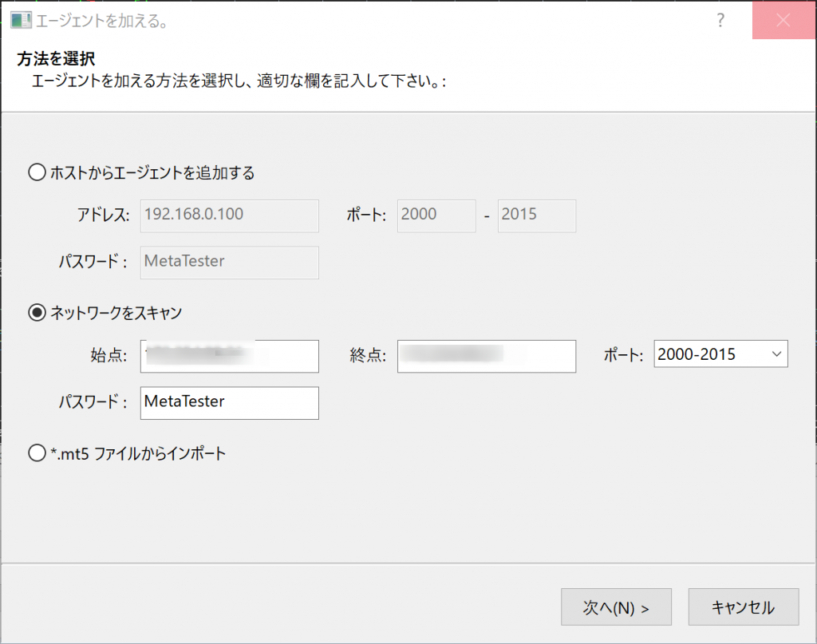
Task: Close the add agent dialog window
Action: point(783,21)
